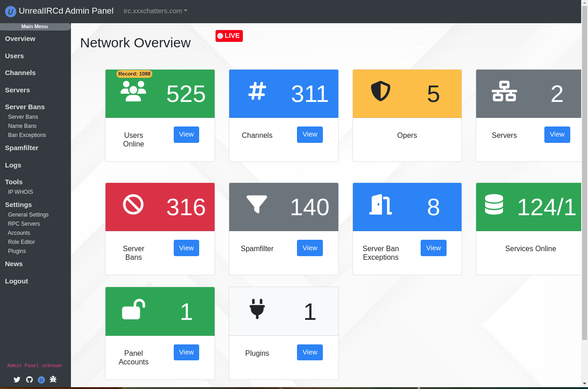Go to Overview in main menu
The image size is (588, 389).
20,39
